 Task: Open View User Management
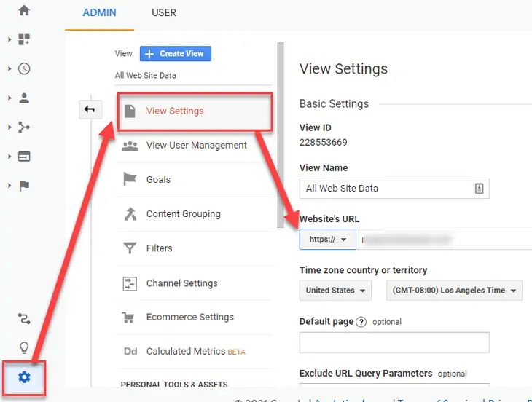[x=196, y=145]
